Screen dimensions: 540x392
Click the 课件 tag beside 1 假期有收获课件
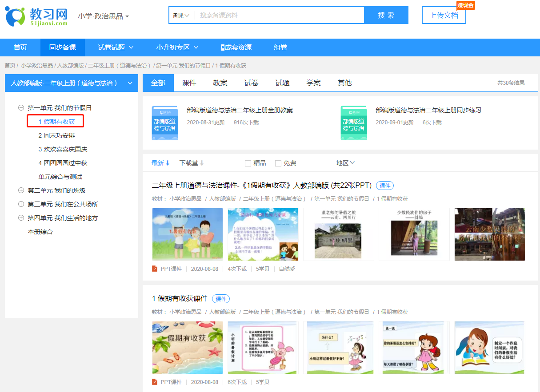pos(221,299)
